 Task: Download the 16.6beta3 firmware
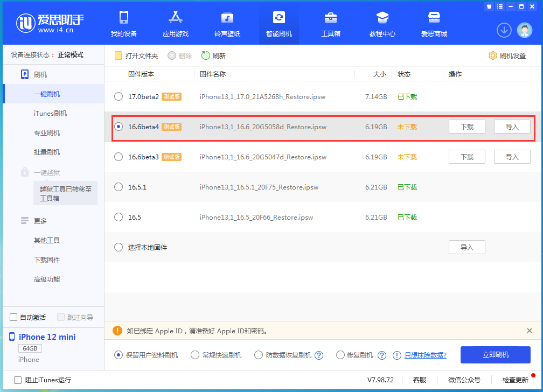click(x=467, y=157)
